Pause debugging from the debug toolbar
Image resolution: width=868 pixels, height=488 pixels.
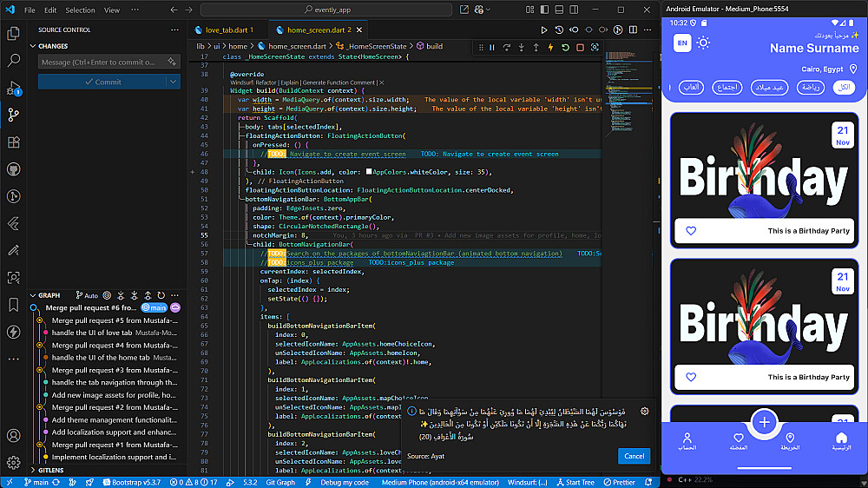492,48
